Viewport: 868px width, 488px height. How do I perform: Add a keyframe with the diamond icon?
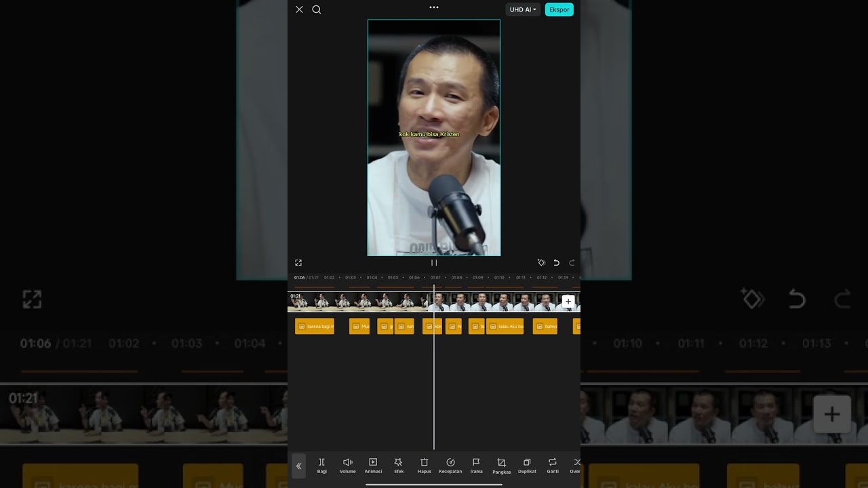pos(541,262)
